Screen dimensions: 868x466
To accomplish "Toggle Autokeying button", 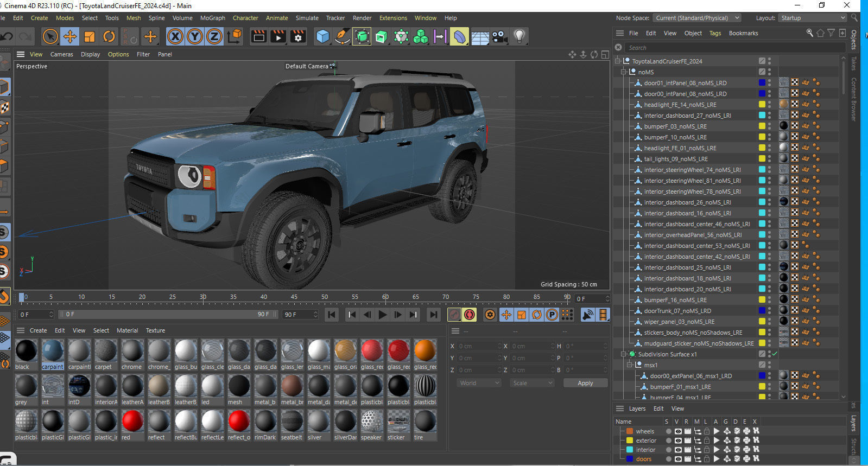I will click(x=470, y=315).
